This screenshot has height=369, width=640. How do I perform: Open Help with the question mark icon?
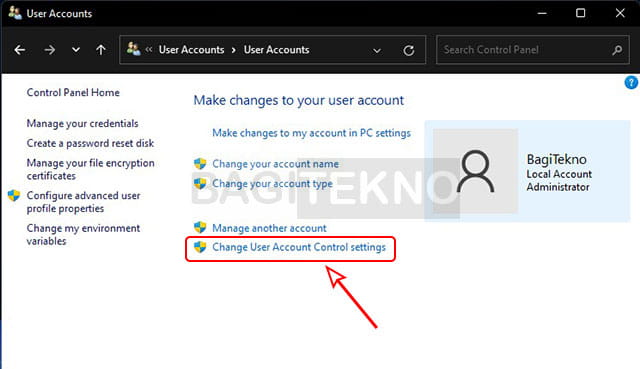tap(631, 82)
